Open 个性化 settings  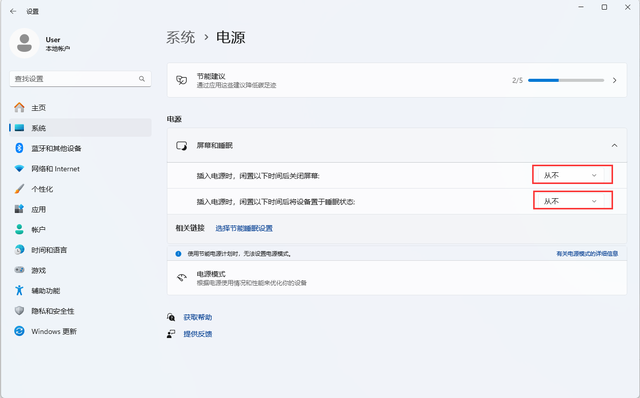[x=80, y=189]
